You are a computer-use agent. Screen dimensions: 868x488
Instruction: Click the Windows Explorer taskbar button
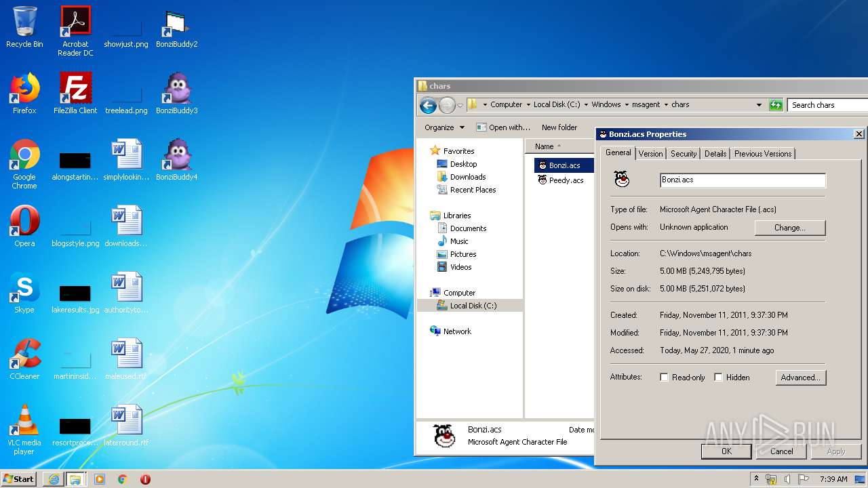pos(75,479)
